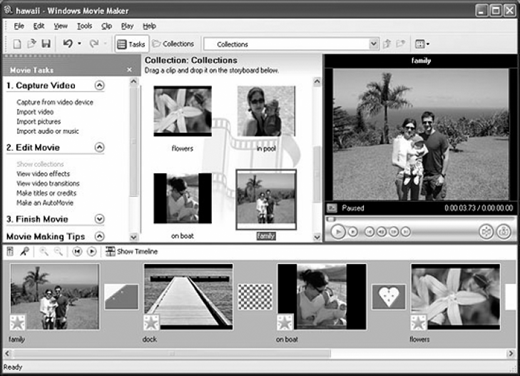
Task: Click the diagonal transition after family clip
Action: [121, 297]
